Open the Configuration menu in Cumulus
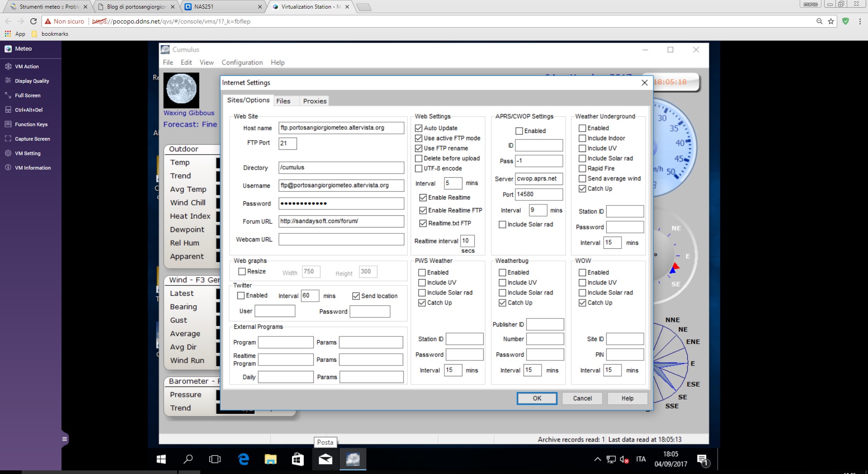868x474 pixels. (x=242, y=62)
